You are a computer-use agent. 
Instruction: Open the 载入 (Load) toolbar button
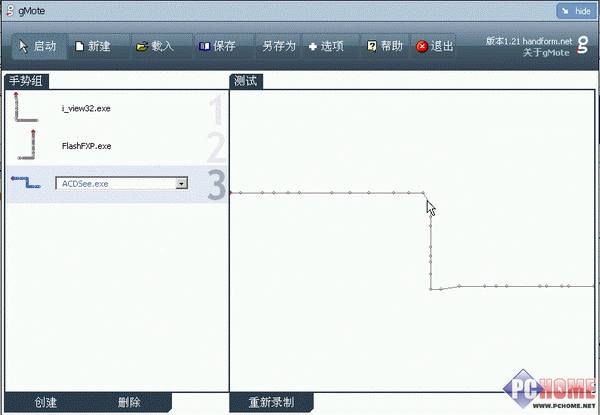point(162,47)
